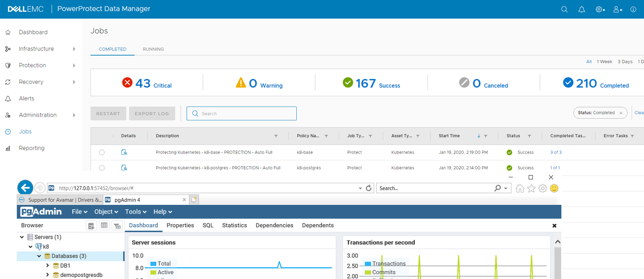Open the Policy Name column filter
The height and width of the screenshot is (279, 644).
pyautogui.click(x=326, y=136)
